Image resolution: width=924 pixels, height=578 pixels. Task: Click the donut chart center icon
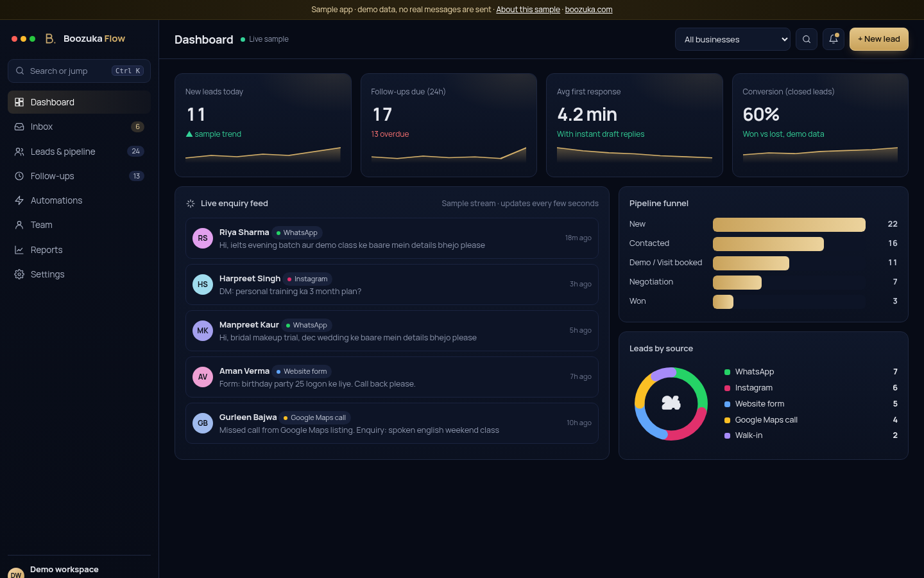click(671, 403)
